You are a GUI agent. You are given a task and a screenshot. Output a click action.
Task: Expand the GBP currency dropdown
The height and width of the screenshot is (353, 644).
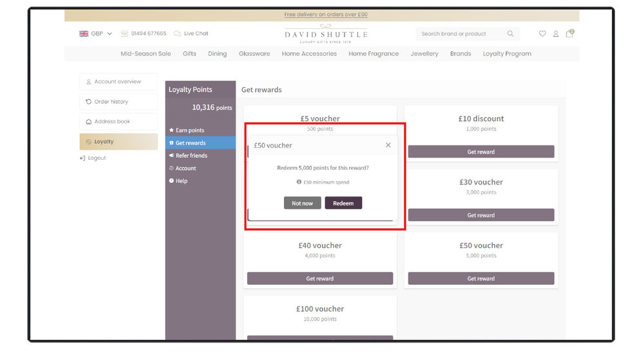[x=96, y=33]
